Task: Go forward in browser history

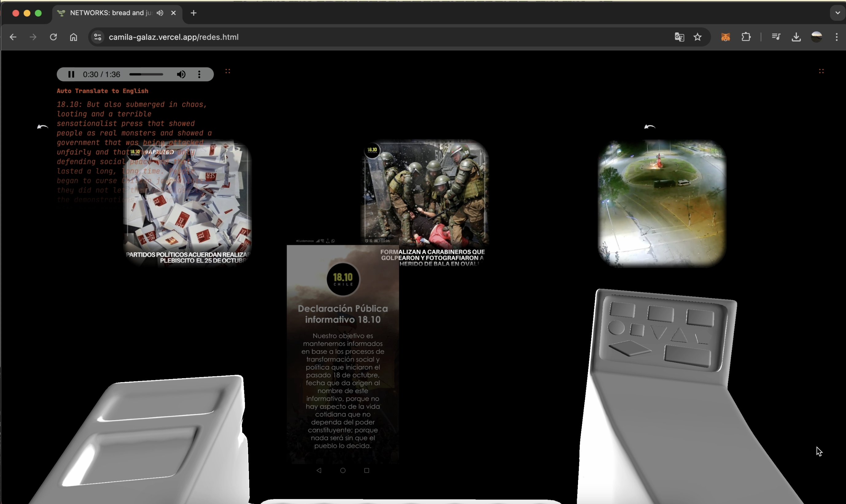Action: pos(33,37)
